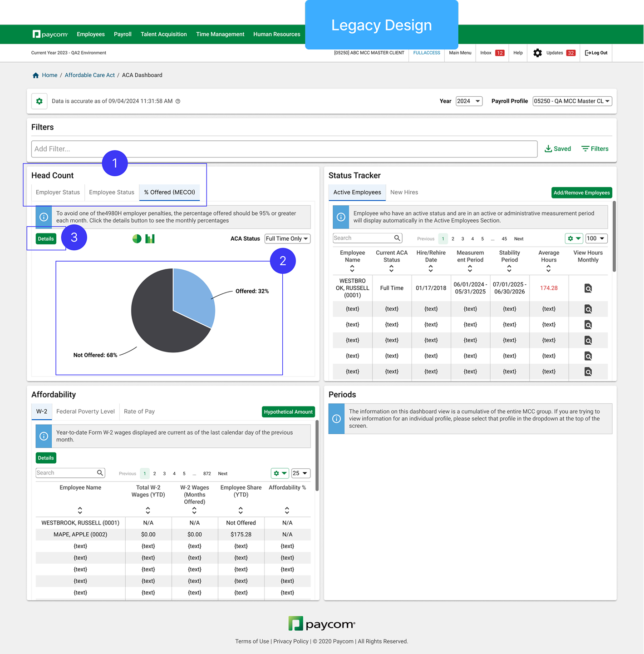The height and width of the screenshot is (654, 644).
Task: Click Details button in Head Count
Action: 46,239
